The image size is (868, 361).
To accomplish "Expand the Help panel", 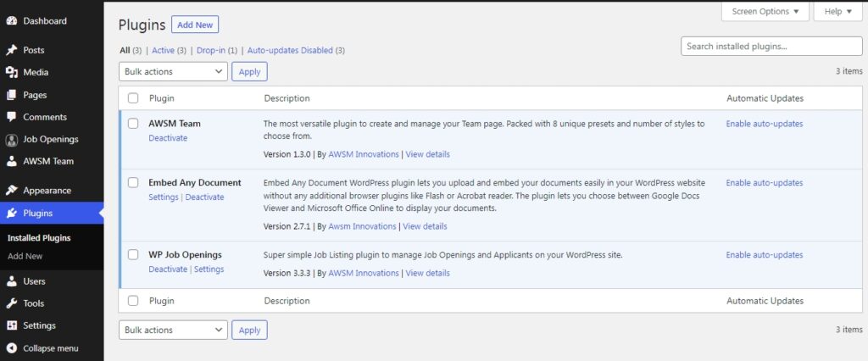I will click(837, 11).
